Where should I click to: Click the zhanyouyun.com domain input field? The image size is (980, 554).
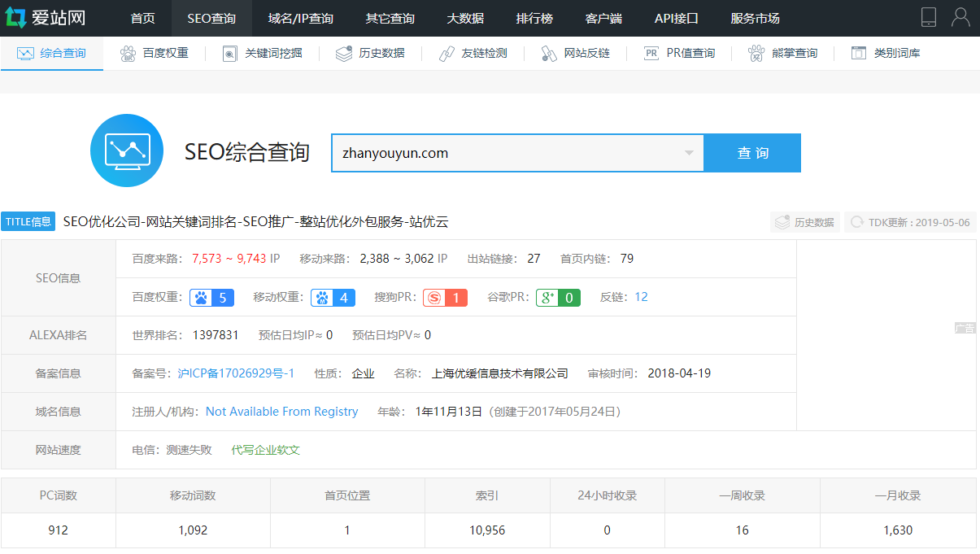pyautogui.click(x=517, y=153)
